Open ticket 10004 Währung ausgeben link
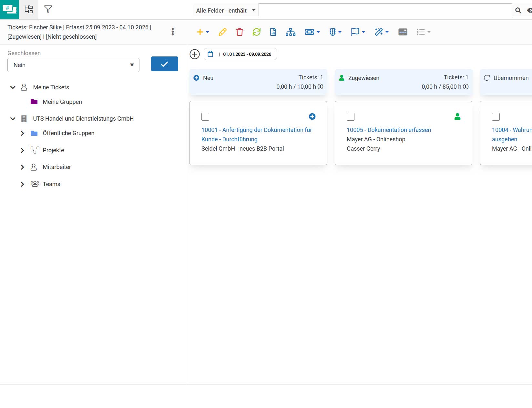This screenshot has height=408, width=532. 512,134
